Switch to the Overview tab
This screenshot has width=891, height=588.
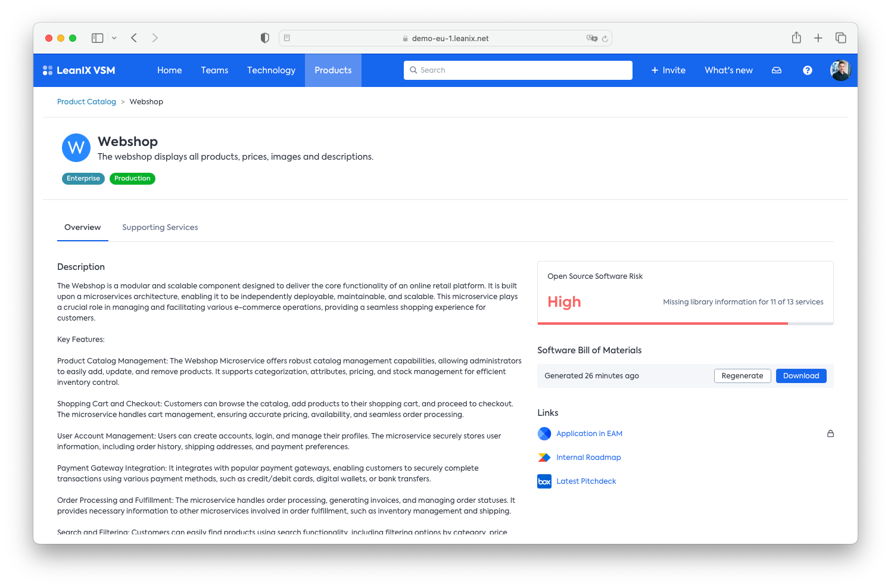[83, 228]
